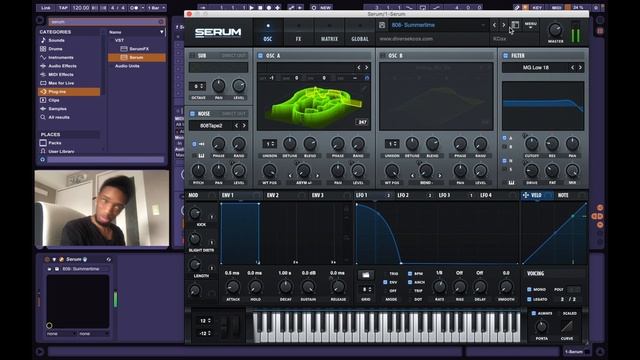Toggle LFO ANCH checkbox

coord(410,282)
